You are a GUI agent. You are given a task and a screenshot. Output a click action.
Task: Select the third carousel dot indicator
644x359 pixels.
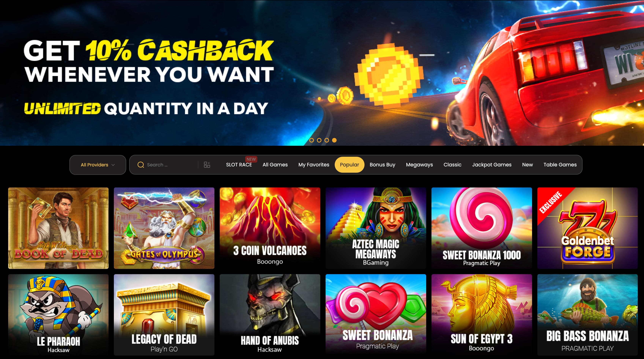click(x=327, y=140)
